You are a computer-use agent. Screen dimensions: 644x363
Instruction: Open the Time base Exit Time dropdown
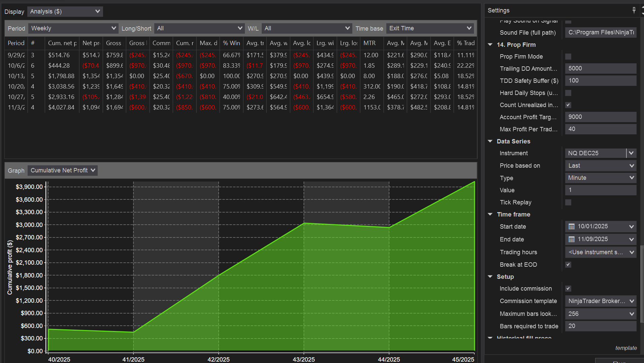pos(430,28)
